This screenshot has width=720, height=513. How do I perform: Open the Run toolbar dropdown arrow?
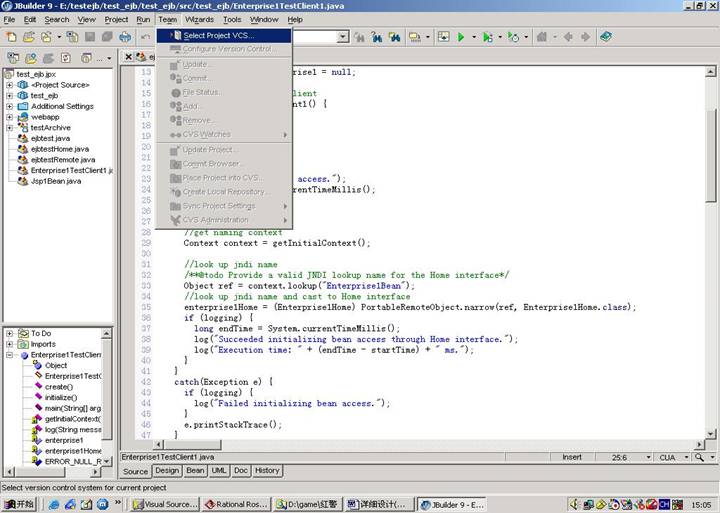(x=474, y=37)
